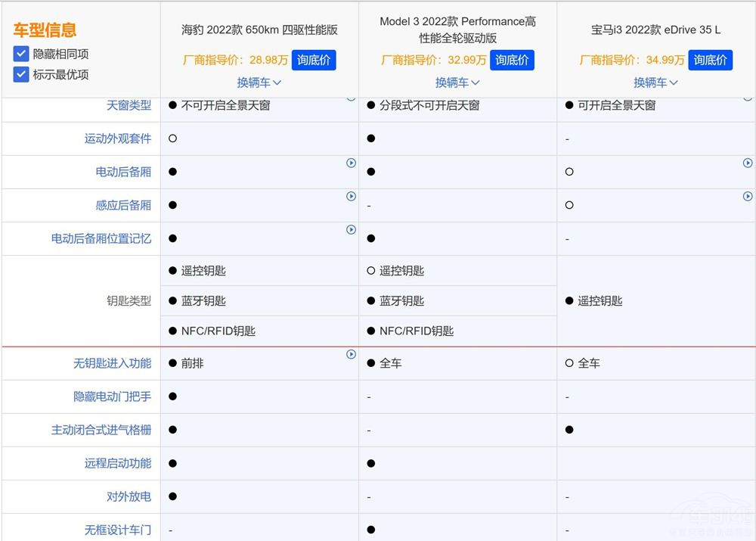Click the 无框设计车门 row label
756x541 pixels.
click(117, 530)
